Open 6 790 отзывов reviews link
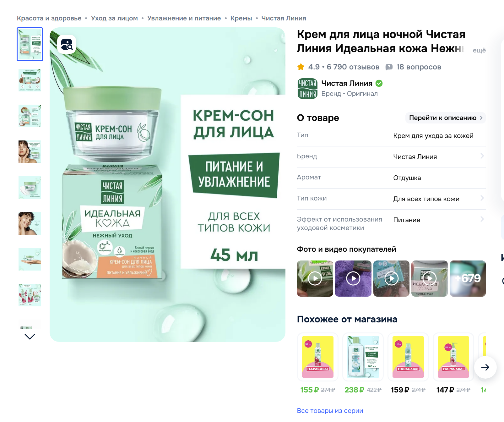The image size is (504, 422). [x=353, y=67]
